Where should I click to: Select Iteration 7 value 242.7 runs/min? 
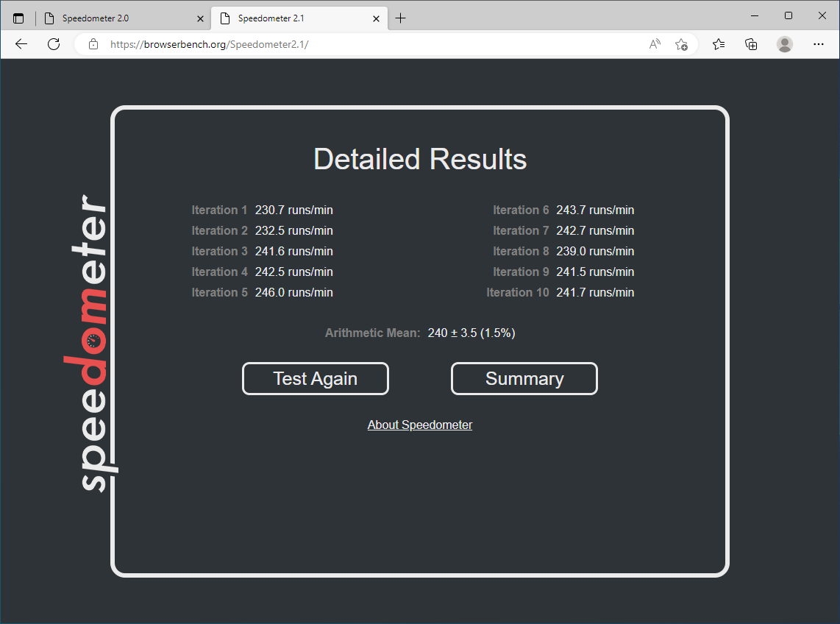[595, 230]
